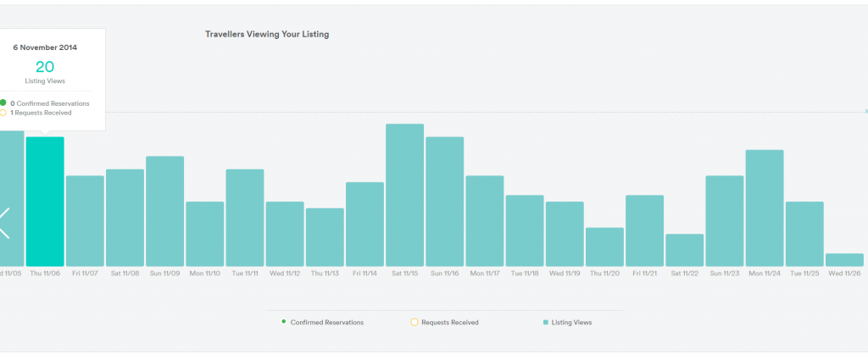Click the 'Listing Views' legend label
Image resolution: width=868 pixels, height=354 pixels.
572,322
